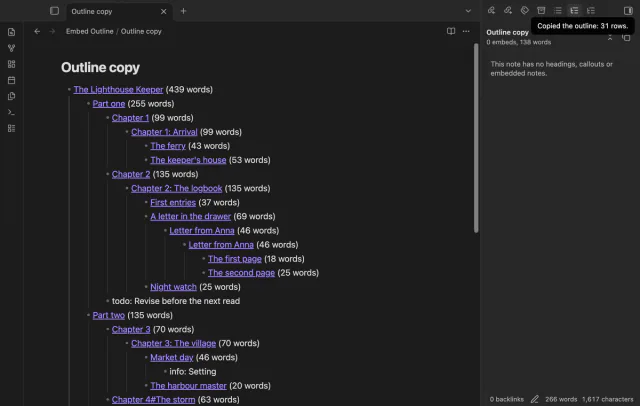
Task: Open the Chapter 2: The logbook link
Action: click(x=176, y=188)
